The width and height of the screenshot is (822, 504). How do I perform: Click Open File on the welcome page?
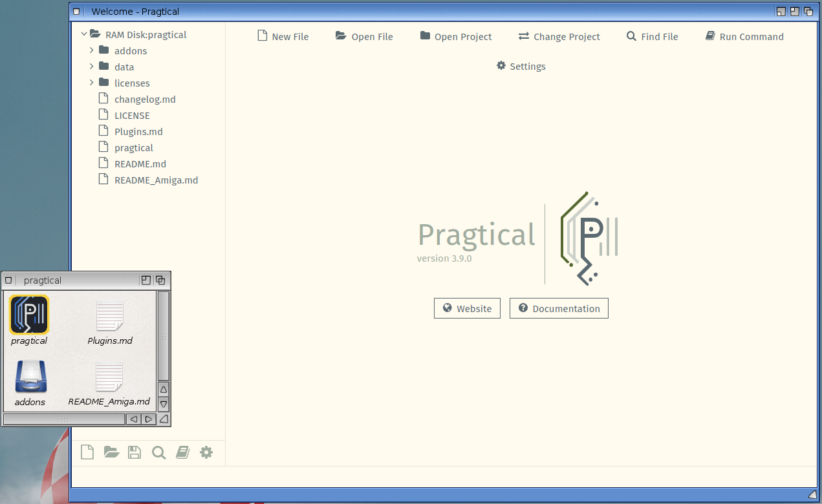pyautogui.click(x=364, y=36)
